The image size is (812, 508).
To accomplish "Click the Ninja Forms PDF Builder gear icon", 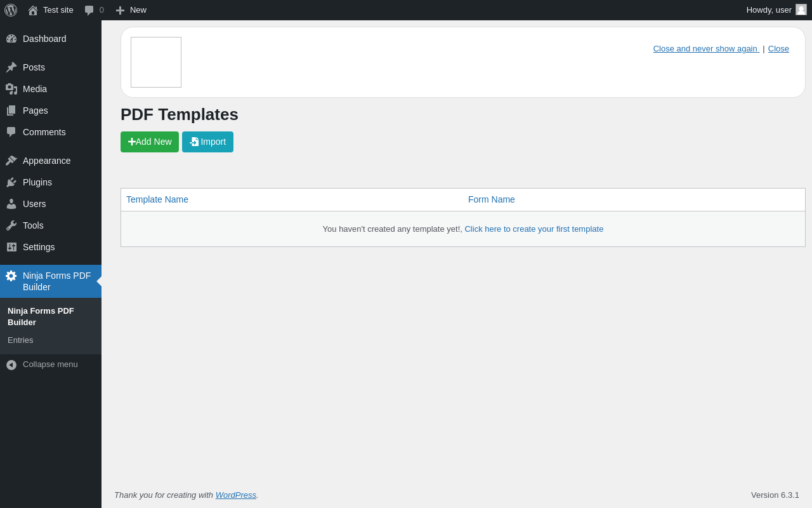I will (11, 276).
